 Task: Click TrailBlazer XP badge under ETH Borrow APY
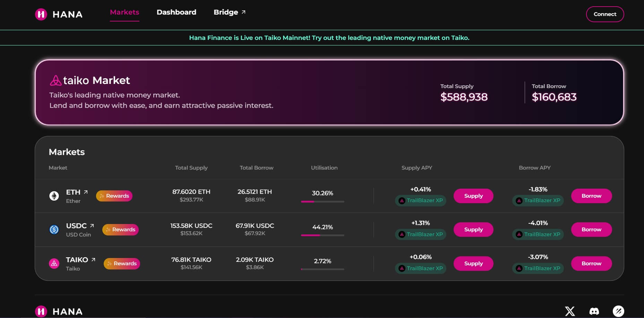coord(538,200)
